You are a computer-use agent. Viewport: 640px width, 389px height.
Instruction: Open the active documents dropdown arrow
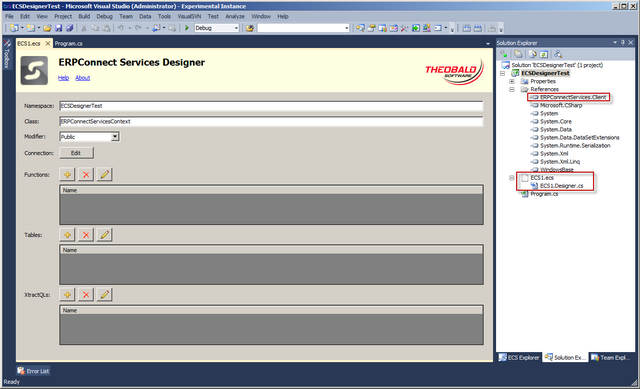click(488, 44)
